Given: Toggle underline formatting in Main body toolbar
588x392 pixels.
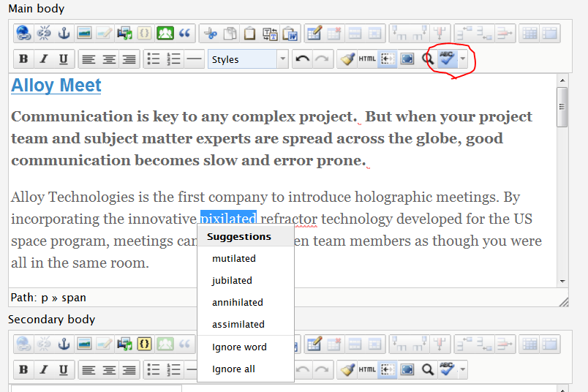Looking at the screenshot, I should 63,59.
